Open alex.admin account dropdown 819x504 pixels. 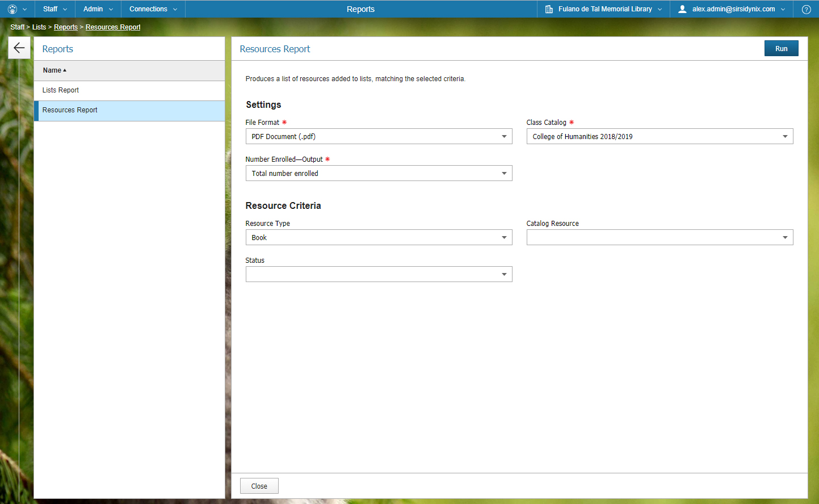(x=733, y=9)
